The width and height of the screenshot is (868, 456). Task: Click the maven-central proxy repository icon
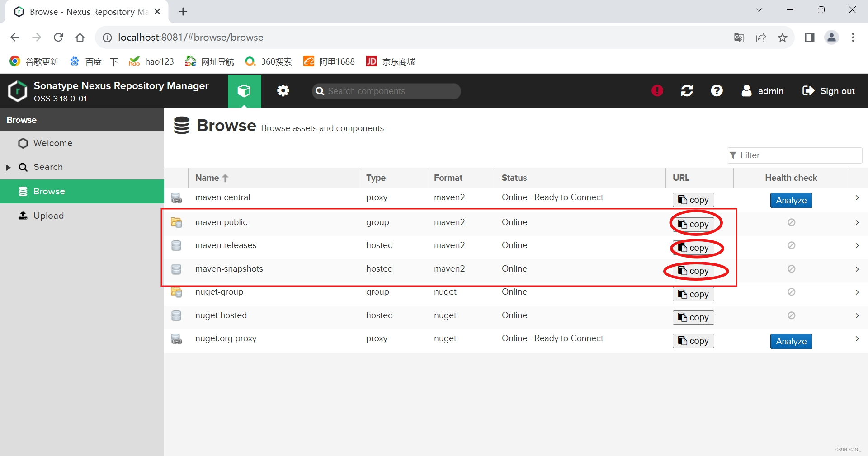176,198
